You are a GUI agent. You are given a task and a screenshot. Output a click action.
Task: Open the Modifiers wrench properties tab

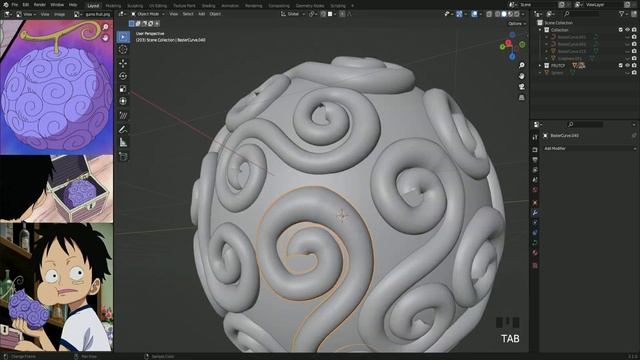click(535, 213)
